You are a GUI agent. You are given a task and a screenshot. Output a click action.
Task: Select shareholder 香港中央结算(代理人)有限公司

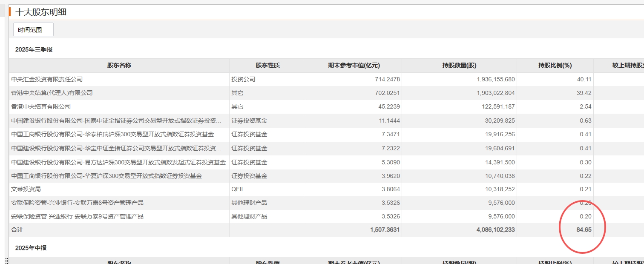point(52,93)
